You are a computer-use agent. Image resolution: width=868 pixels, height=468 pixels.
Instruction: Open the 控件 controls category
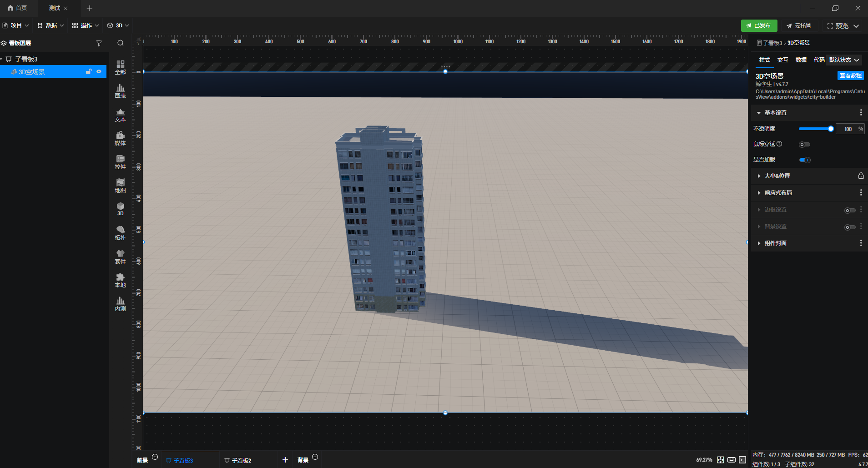pyautogui.click(x=120, y=162)
